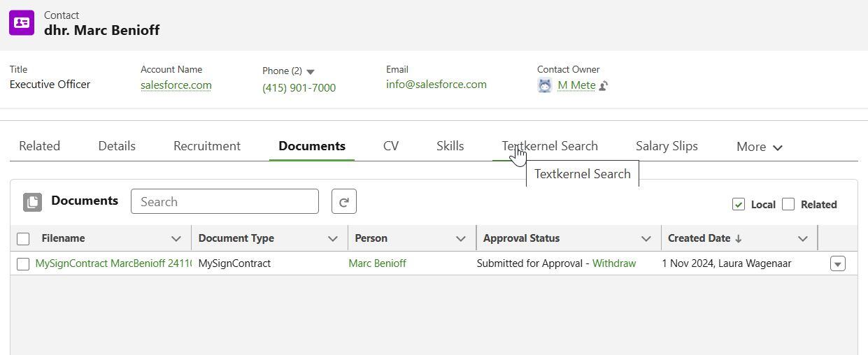The height and width of the screenshot is (355, 868).
Task: Open the salesforce.com account link
Action: tap(176, 85)
